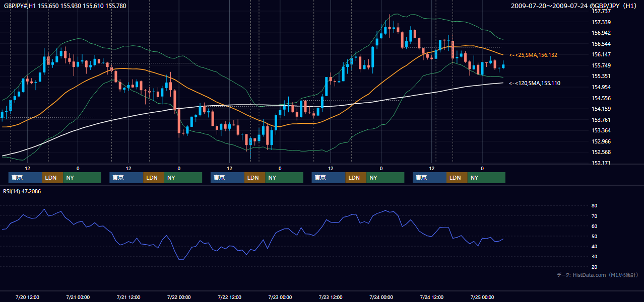Click the RSI axis value 20
644x302 pixels.
[x=595, y=267]
